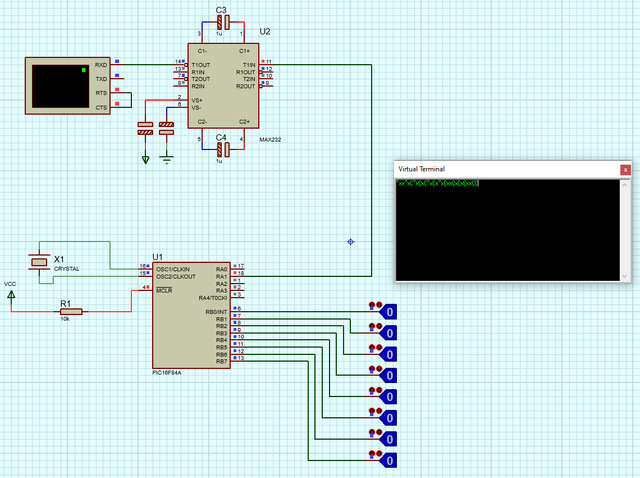Screen dimensions: 640x478
Task: Click the RTS pin of the terminal instrument
Action: [x=117, y=93]
